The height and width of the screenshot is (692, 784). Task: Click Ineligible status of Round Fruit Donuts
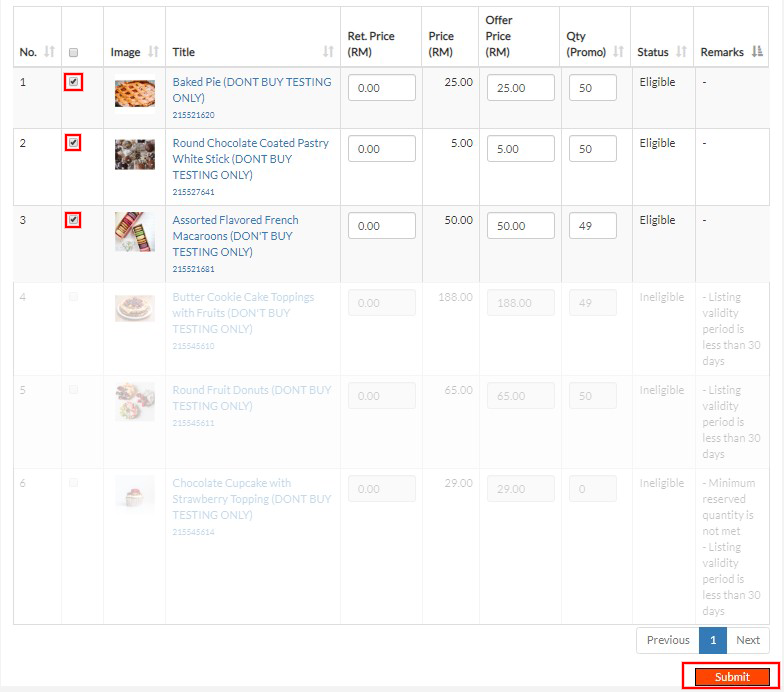[662, 390]
